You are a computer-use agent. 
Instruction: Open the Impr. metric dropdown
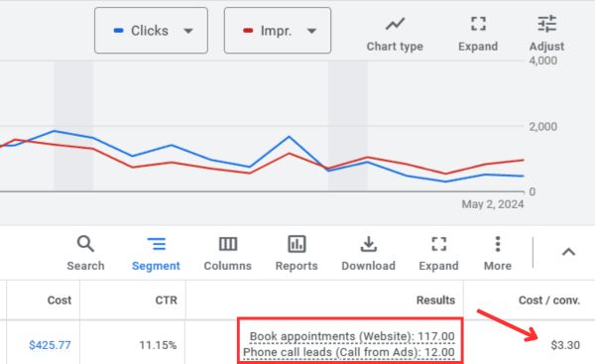coord(278,31)
